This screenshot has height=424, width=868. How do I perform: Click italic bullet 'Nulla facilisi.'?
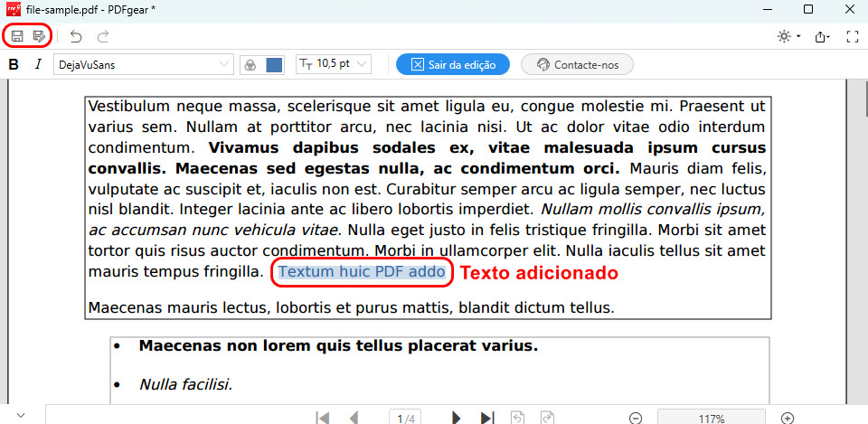[185, 384]
